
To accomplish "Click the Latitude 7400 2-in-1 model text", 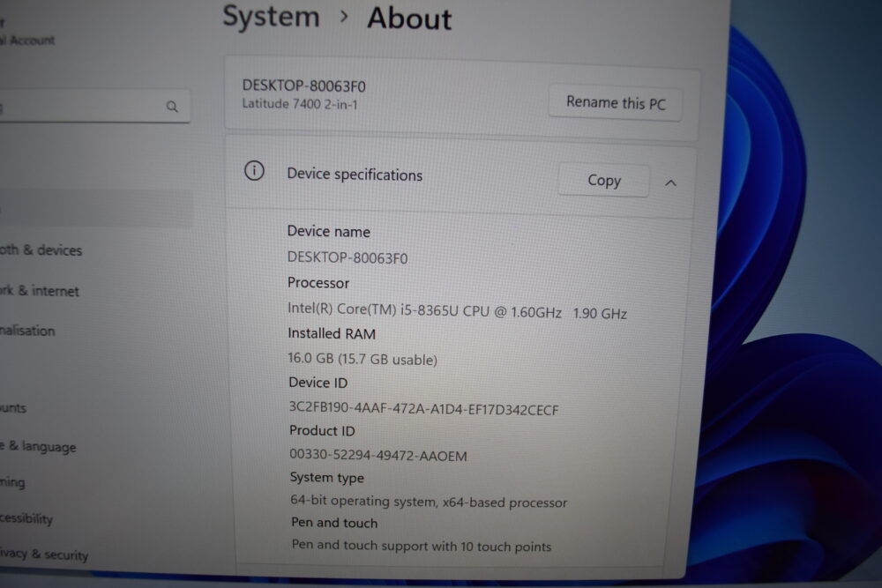I will coord(300,104).
